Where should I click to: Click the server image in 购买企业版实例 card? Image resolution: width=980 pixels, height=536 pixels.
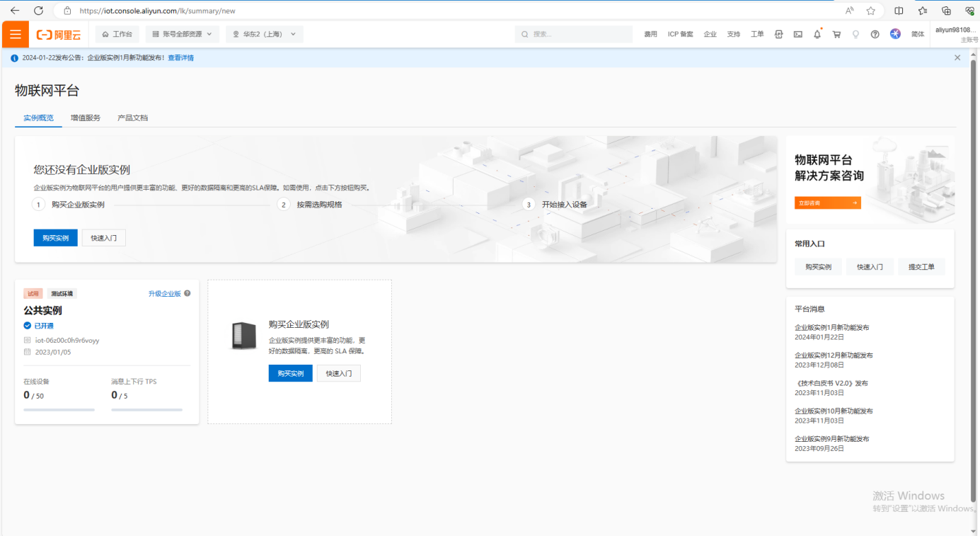click(x=244, y=336)
